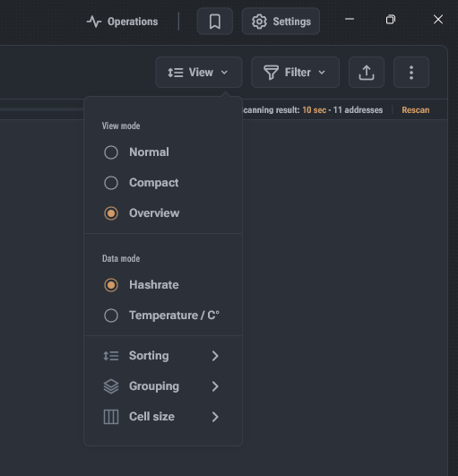The width and height of the screenshot is (458, 476).
Task: Click the Grouping layers icon
Action: [x=111, y=386]
